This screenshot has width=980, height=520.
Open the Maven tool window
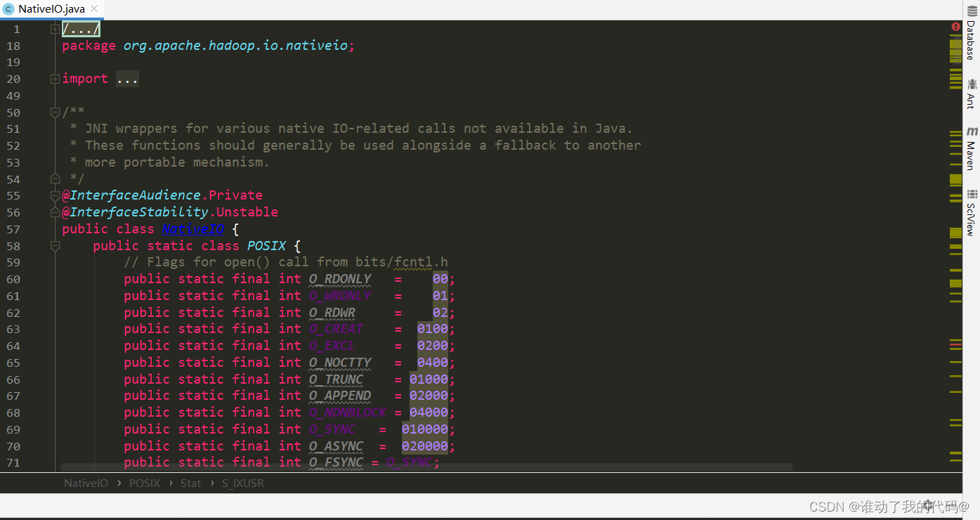click(972, 148)
